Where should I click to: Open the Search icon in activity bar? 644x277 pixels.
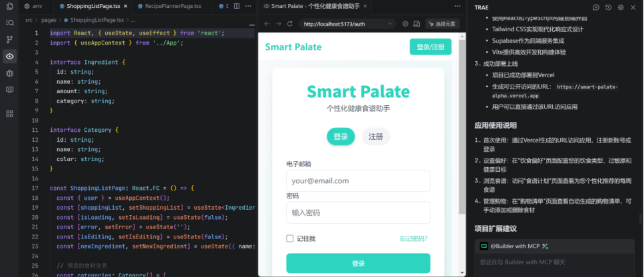click(9, 23)
